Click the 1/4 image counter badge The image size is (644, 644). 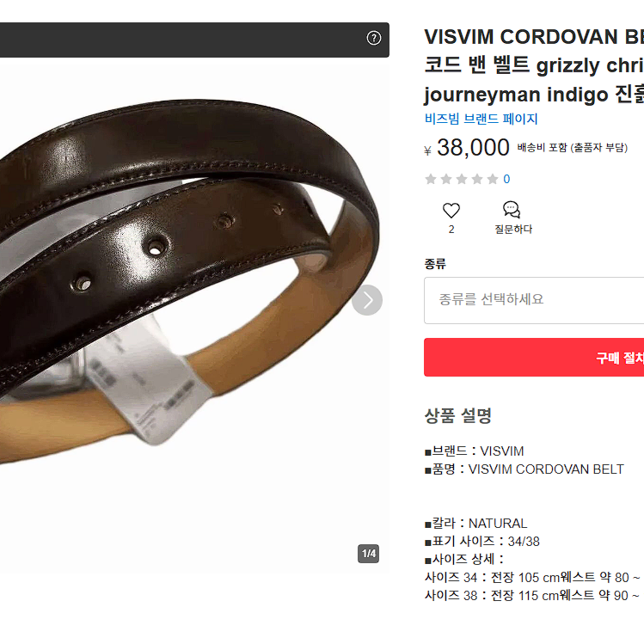click(368, 554)
